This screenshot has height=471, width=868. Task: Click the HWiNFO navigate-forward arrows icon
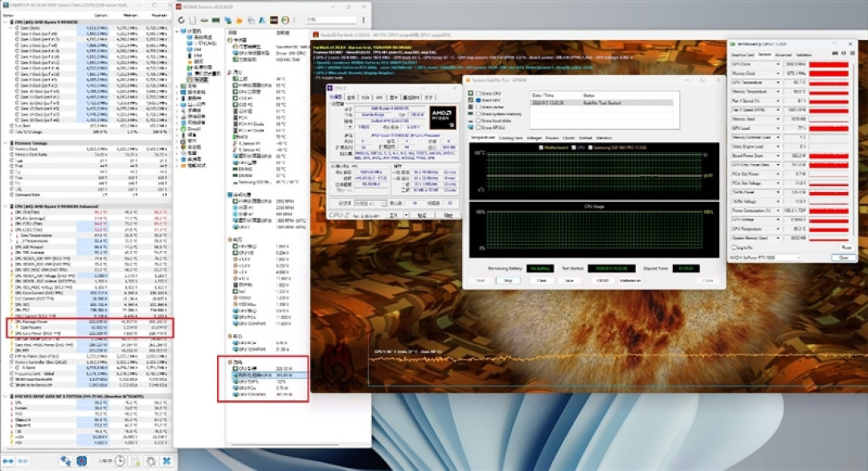pos(23,461)
